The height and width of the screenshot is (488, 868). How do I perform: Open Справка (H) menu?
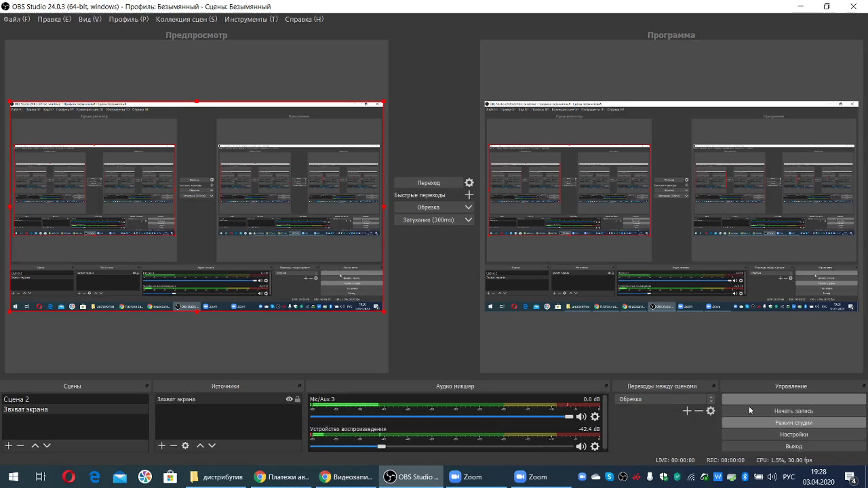click(x=304, y=19)
